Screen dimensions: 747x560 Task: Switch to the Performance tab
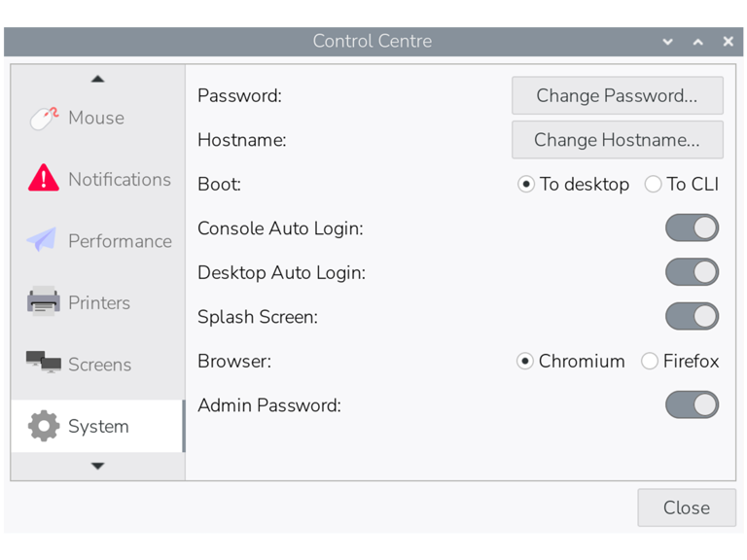coord(119,241)
